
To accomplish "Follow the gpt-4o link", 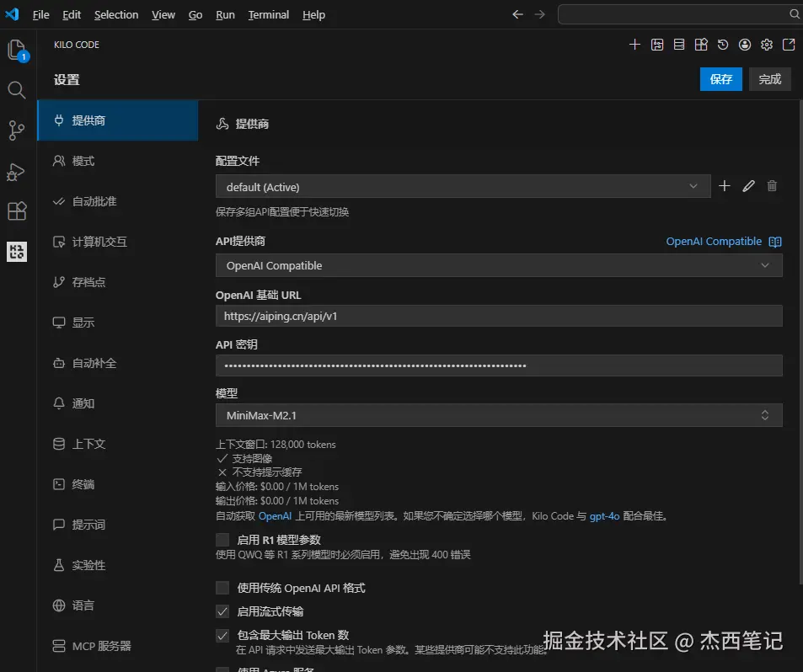I will tap(604, 516).
